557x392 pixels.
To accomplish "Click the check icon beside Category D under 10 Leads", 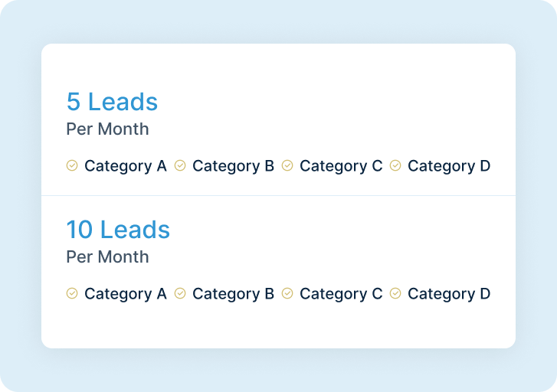I will pyautogui.click(x=395, y=293).
